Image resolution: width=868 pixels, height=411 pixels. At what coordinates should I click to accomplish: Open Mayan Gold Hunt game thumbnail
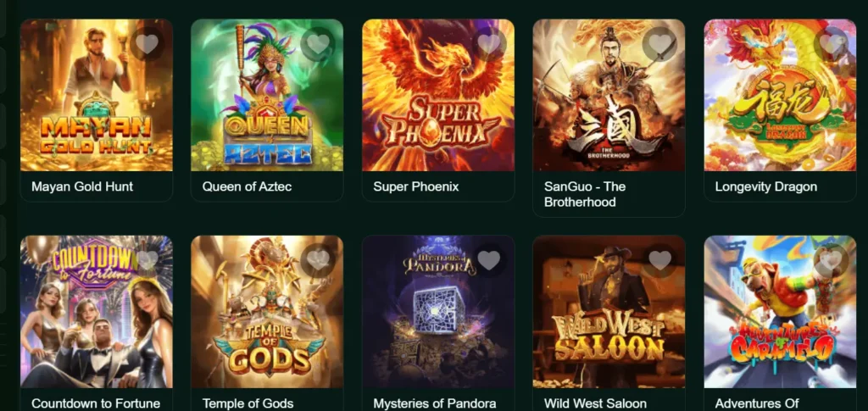[x=97, y=95]
